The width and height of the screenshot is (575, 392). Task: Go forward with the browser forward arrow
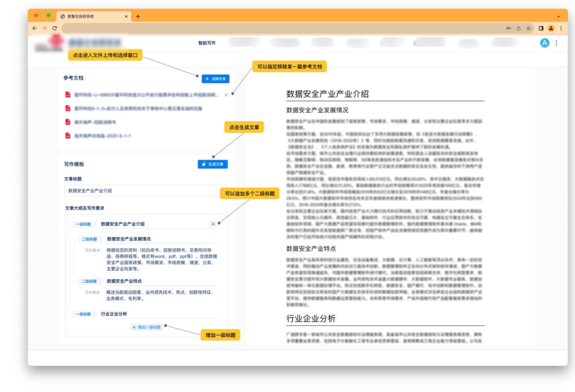45,28
